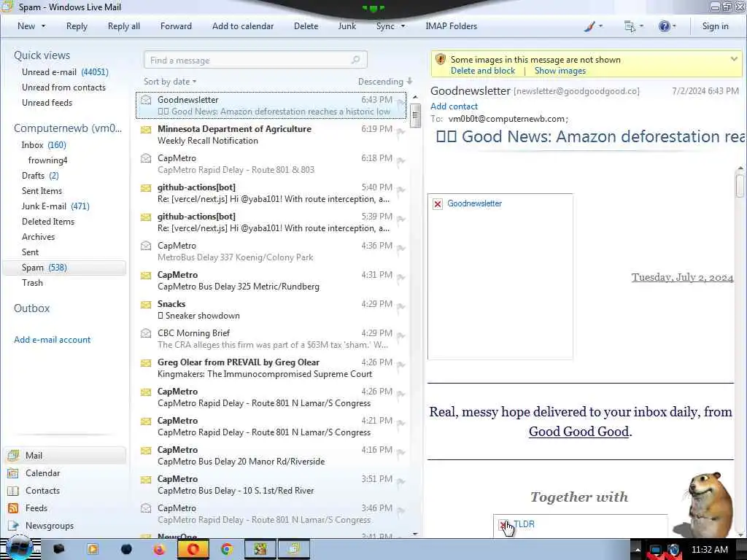
Task: Switch to the Opera taskbar button
Action: 193,550
